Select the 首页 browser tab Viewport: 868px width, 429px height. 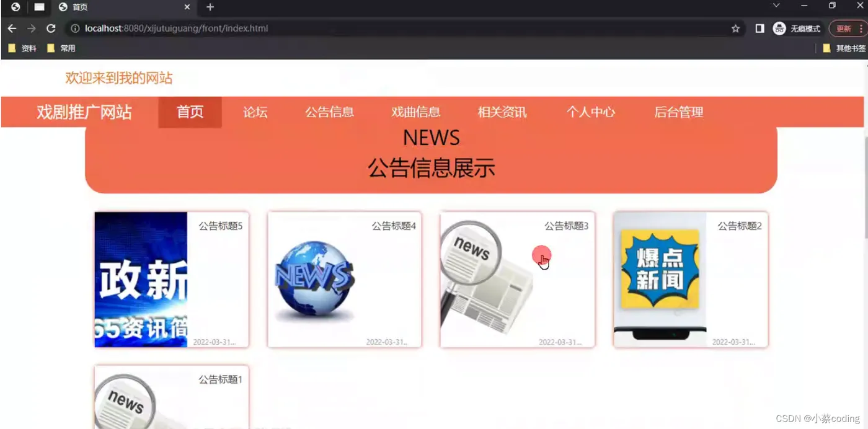click(124, 7)
